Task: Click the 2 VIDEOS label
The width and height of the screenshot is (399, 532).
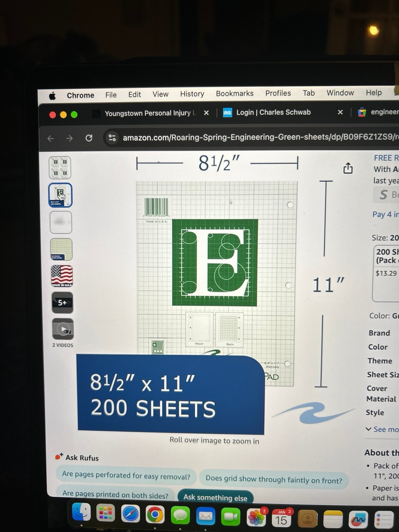Action: coord(63,345)
